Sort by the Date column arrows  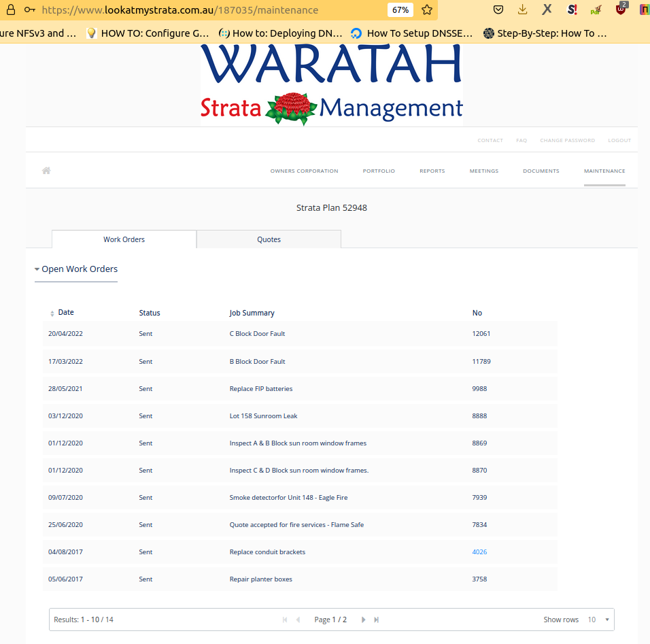52,313
